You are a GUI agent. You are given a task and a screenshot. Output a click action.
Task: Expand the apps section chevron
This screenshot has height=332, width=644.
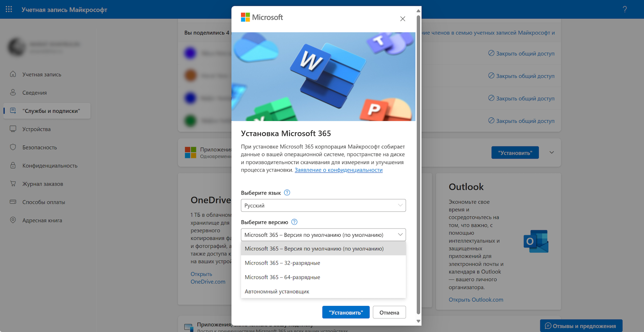coord(552,153)
